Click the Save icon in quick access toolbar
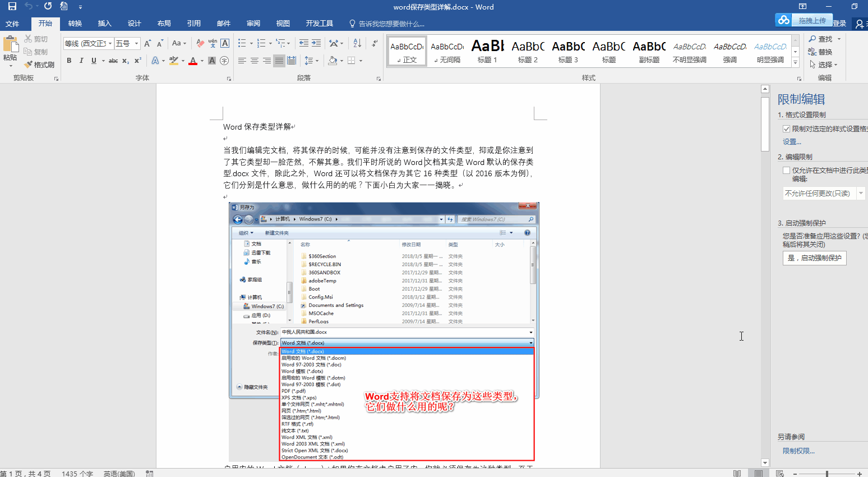 [12, 6]
